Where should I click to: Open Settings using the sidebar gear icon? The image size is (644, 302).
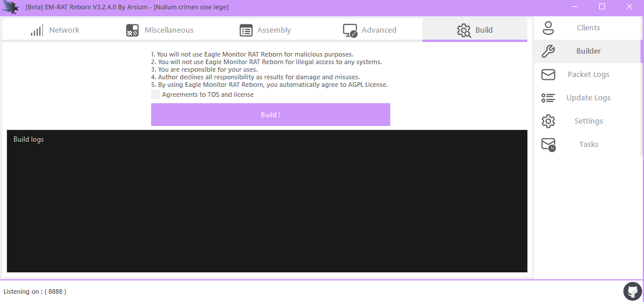548,121
